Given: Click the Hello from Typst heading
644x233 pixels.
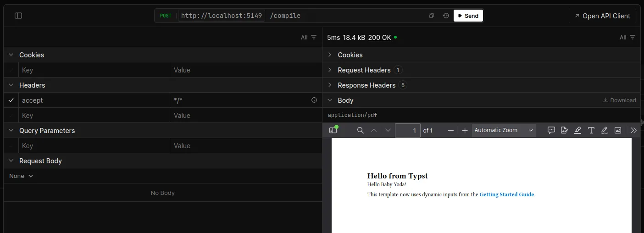Looking at the screenshot, I should pos(398,176).
